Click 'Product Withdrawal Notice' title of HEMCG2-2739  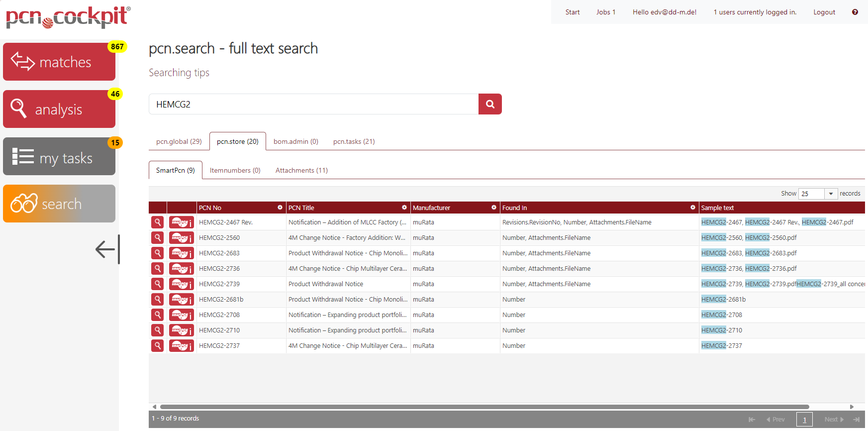[326, 284]
